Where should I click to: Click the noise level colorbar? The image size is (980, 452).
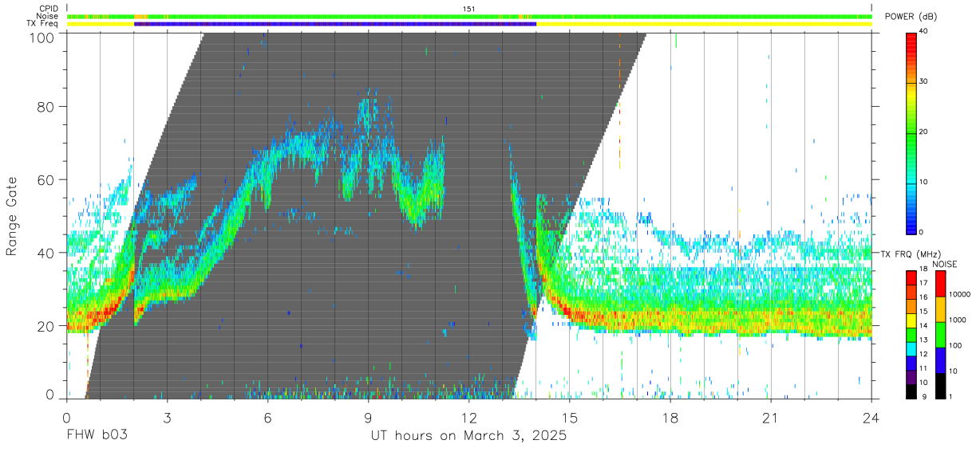pos(939,334)
